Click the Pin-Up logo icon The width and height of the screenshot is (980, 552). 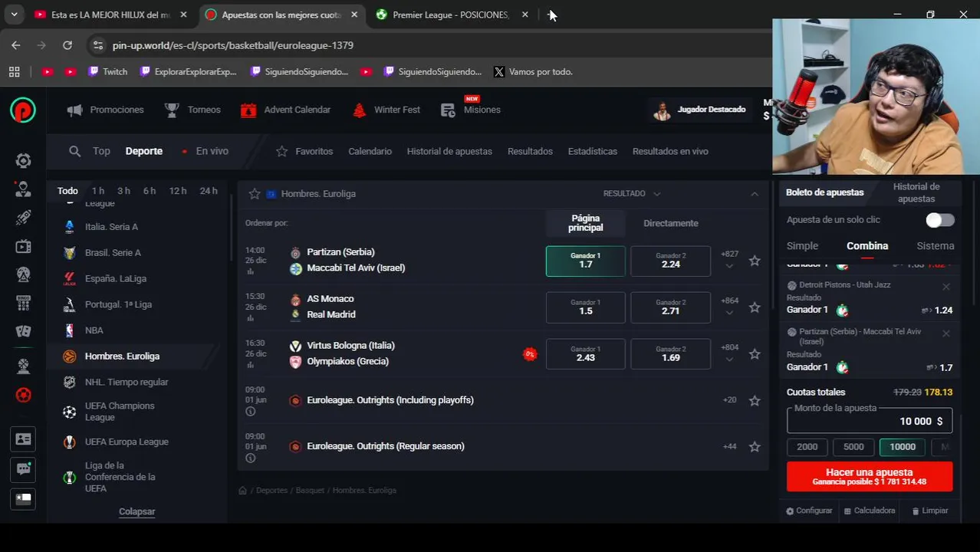[23, 110]
